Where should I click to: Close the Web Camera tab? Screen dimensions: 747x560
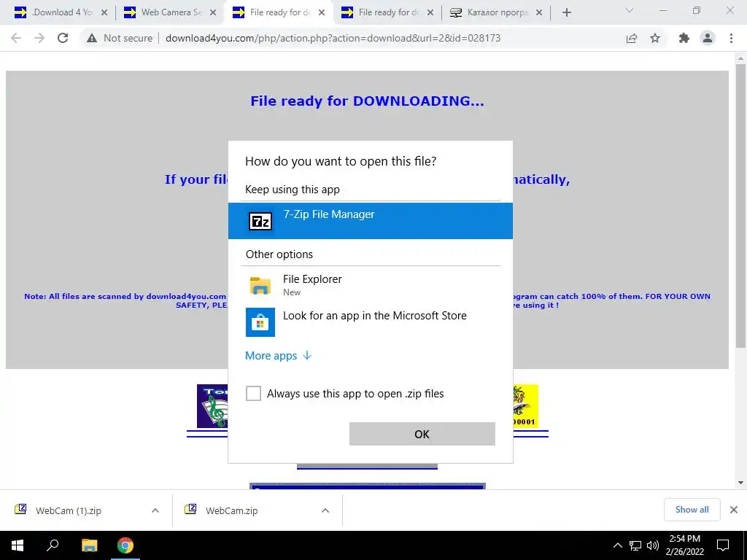214,13
